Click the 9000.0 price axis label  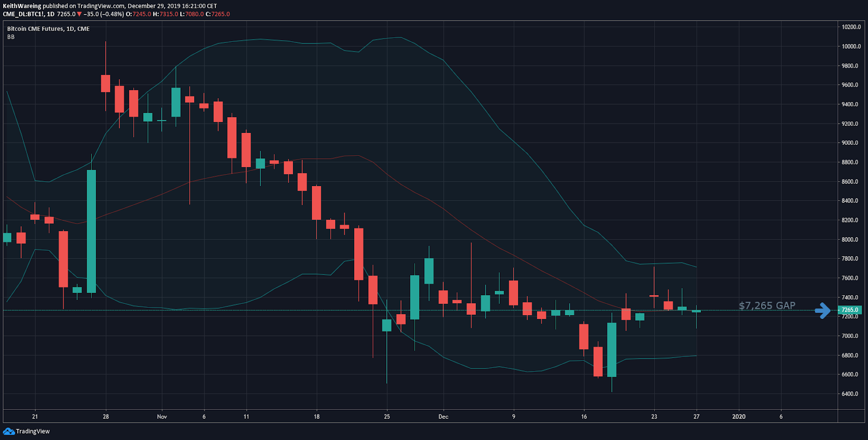click(x=850, y=143)
